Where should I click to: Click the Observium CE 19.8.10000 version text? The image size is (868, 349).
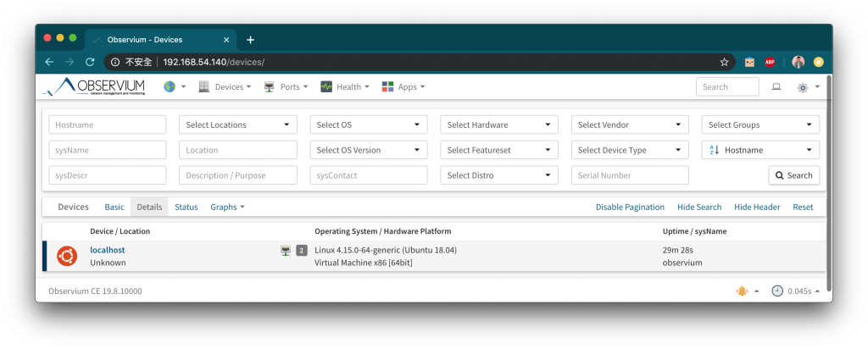95,291
